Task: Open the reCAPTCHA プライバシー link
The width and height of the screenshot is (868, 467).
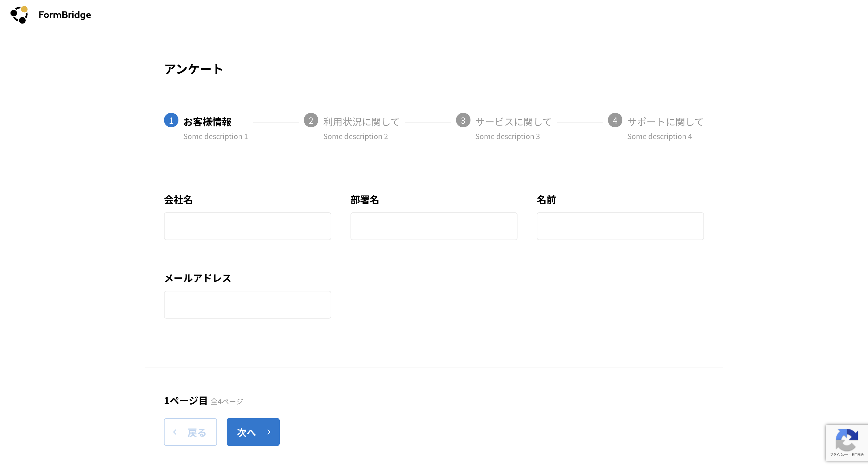Action: 839,455
